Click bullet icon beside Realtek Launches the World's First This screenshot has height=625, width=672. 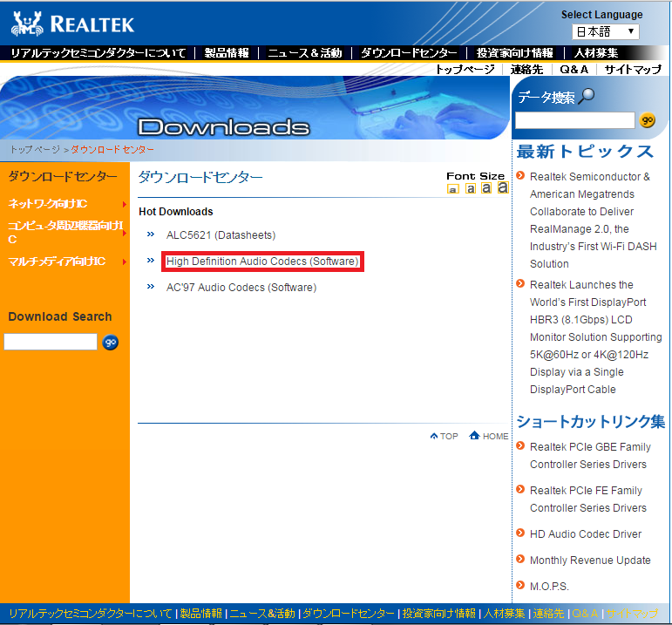pos(520,283)
